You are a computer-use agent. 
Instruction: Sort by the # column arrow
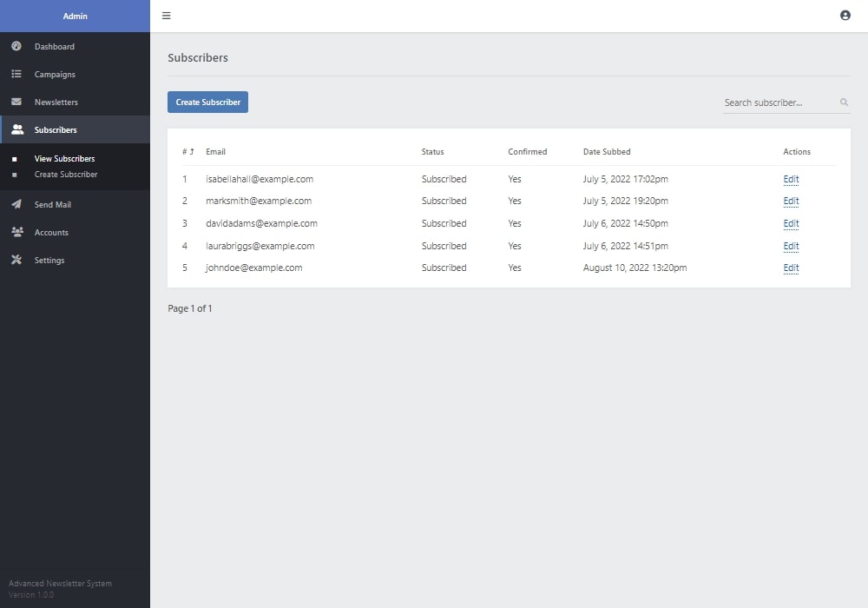click(192, 151)
